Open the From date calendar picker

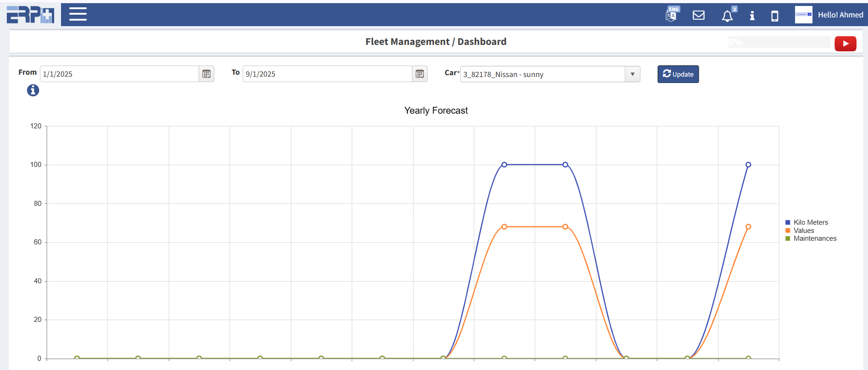(206, 74)
